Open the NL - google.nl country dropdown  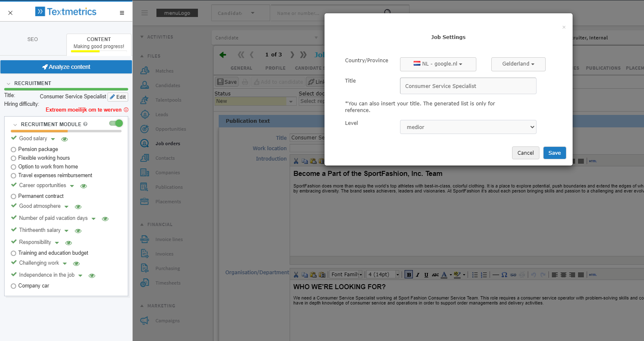coord(438,64)
